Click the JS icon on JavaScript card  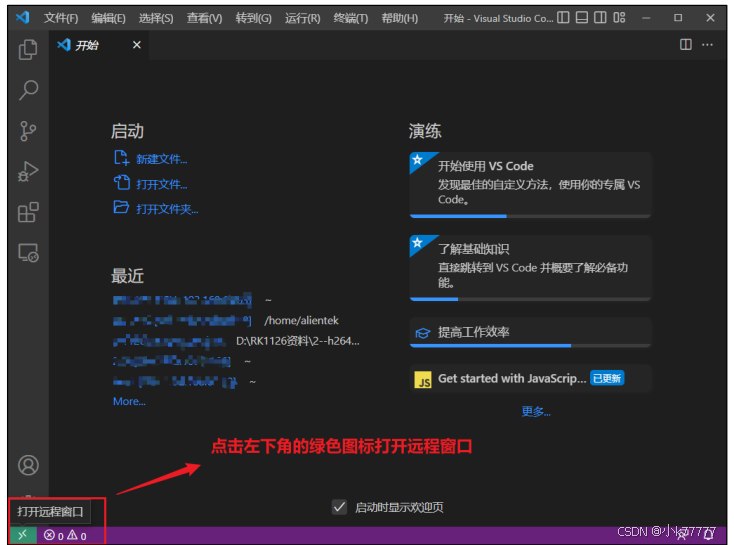423,379
